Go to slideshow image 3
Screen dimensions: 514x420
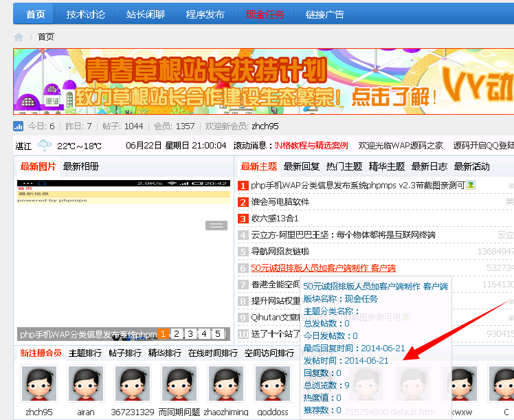point(190,334)
